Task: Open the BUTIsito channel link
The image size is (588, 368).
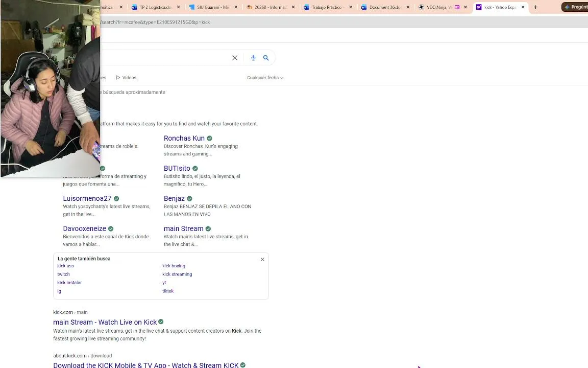Action: point(177,168)
